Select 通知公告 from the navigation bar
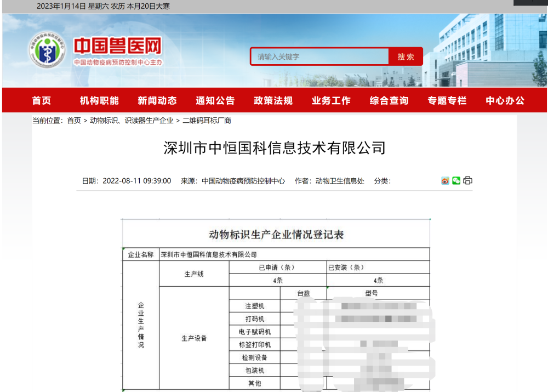Image resolution: width=548 pixels, height=392 pixels. (x=215, y=101)
